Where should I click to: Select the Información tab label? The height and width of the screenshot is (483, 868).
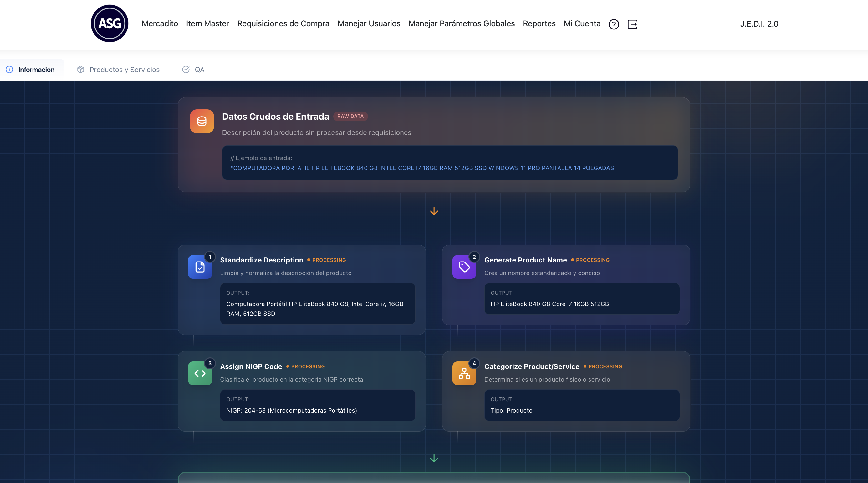coord(36,70)
